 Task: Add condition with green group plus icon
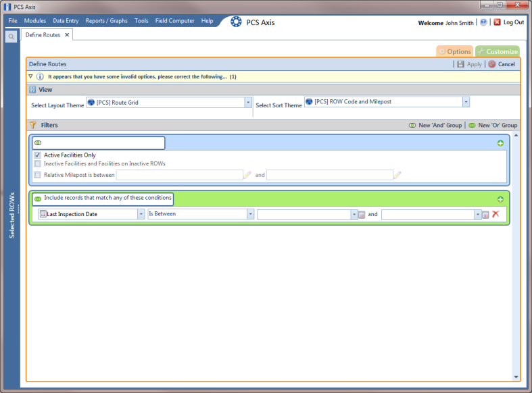(x=500, y=199)
